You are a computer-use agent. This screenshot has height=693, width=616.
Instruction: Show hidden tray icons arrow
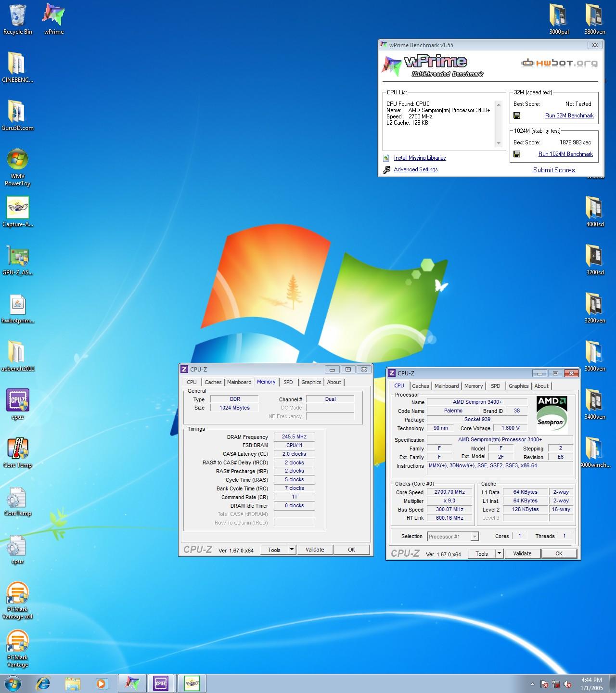532,684
